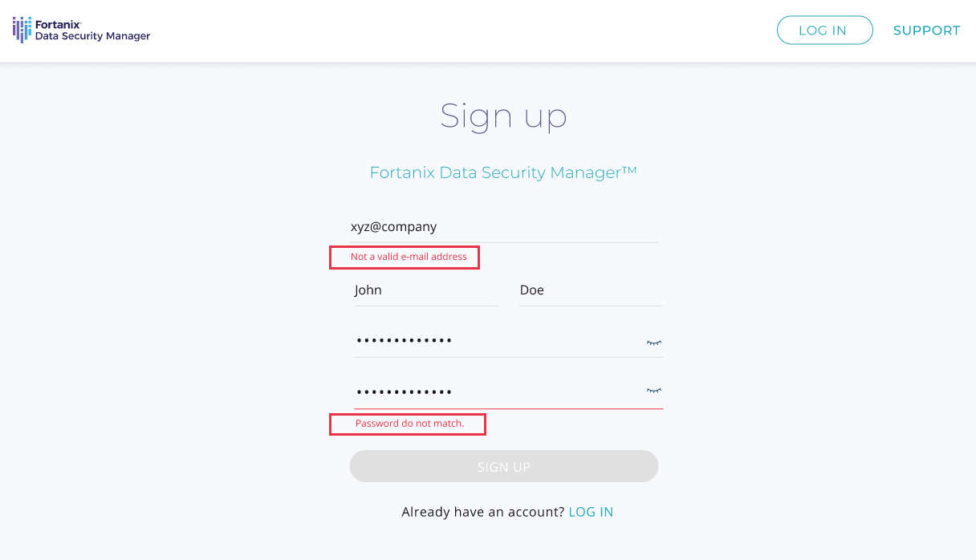Click into the confirm password field
Screen dimensions: 976x560
coord(498,392)
